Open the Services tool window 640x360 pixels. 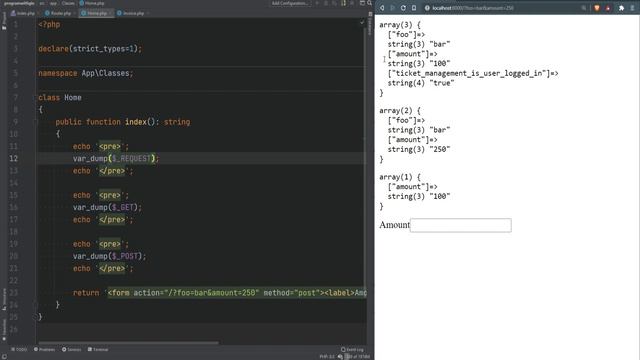pos(72,349)
